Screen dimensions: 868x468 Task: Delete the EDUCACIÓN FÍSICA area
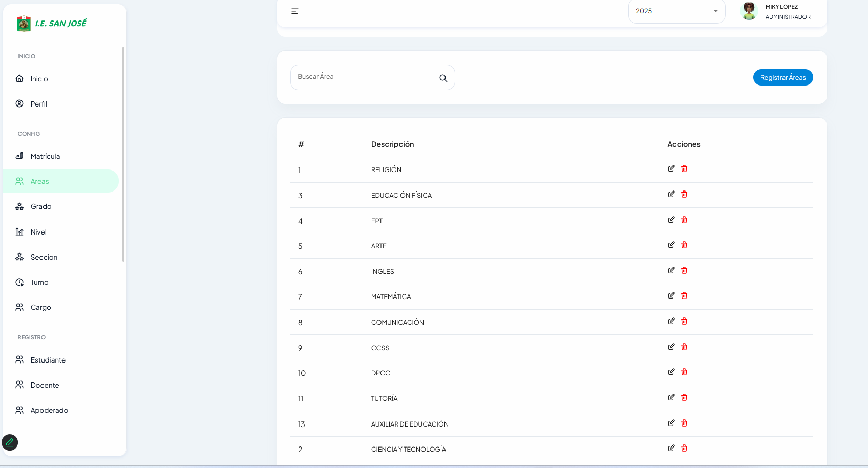[x=684, y=194]
